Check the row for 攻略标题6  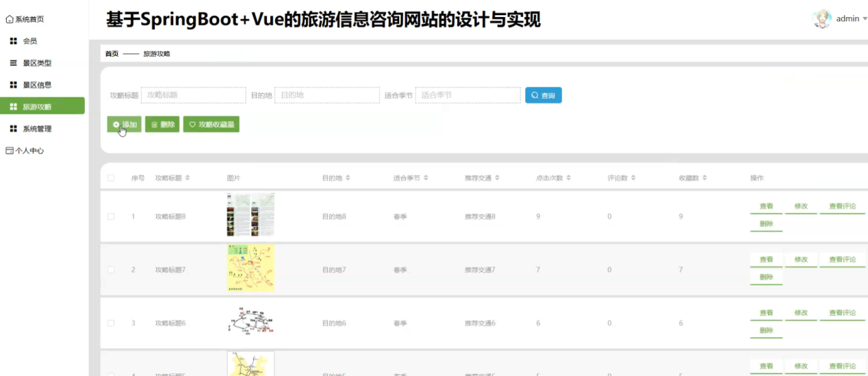[x=111, y=323]
